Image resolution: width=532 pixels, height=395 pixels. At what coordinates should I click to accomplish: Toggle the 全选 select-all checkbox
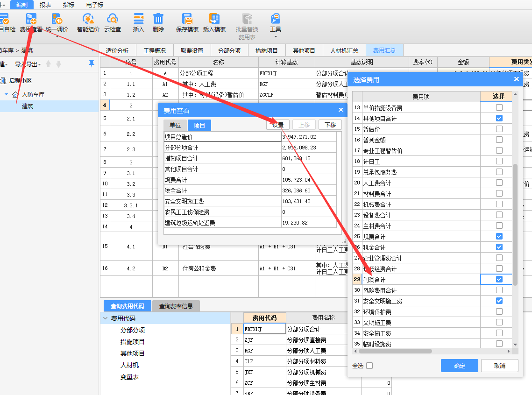pyautogui.click(x=369, y=366)
